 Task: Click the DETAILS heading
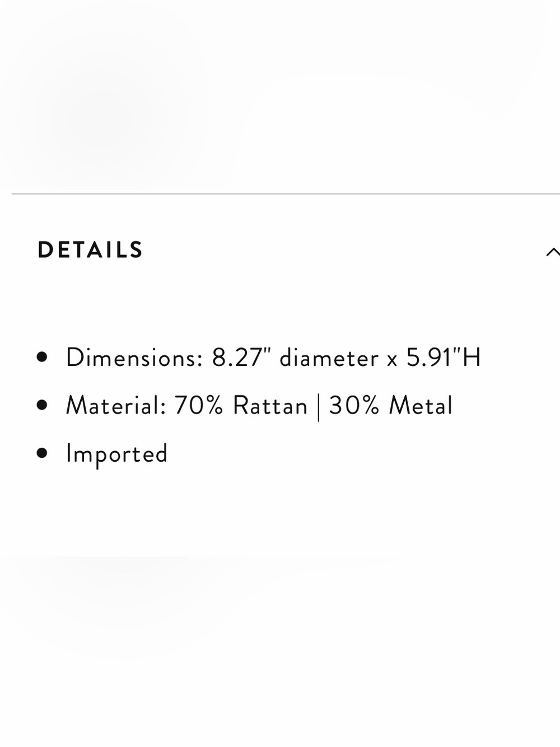91,250
